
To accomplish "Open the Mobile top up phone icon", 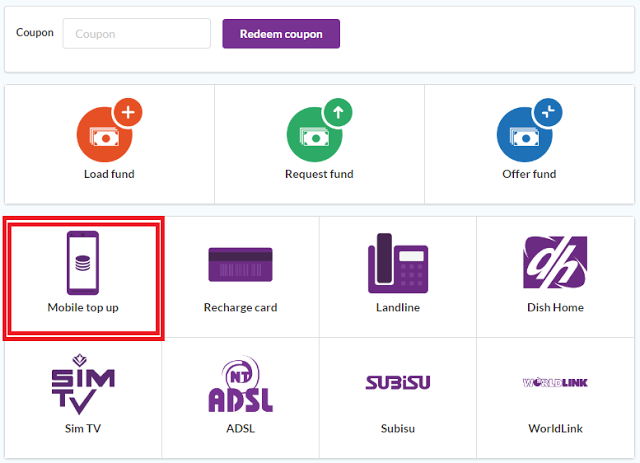I will click(82, 262).
